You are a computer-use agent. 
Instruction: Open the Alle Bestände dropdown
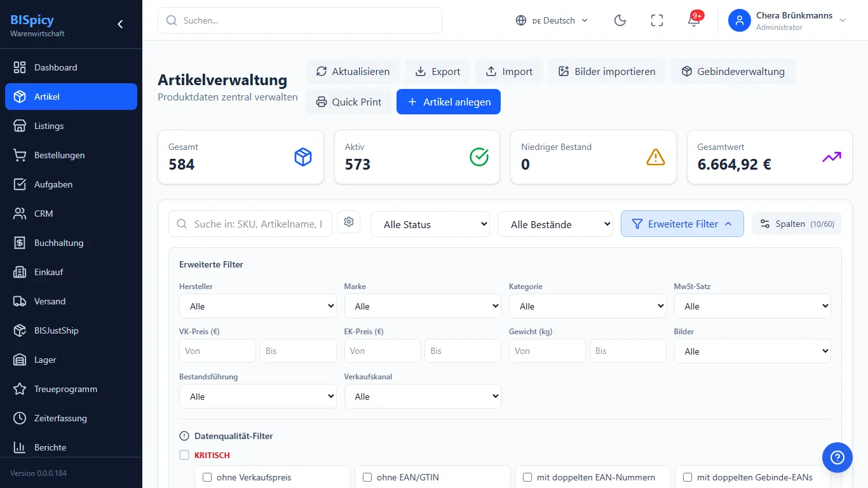(555, 224)
